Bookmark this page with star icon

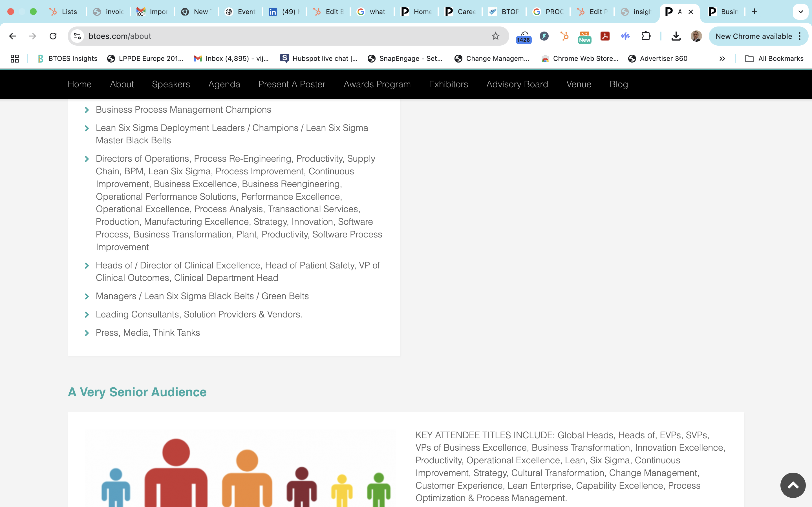(495, 36)
